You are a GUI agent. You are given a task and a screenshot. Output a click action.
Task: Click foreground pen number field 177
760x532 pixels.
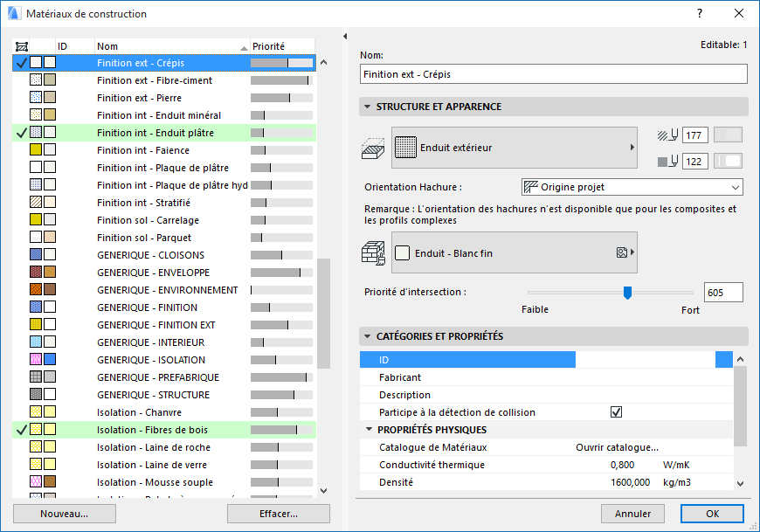click(x=695, y=135)
